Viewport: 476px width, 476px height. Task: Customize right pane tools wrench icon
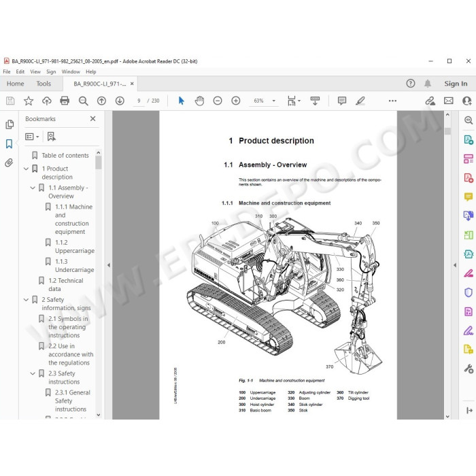469,369
